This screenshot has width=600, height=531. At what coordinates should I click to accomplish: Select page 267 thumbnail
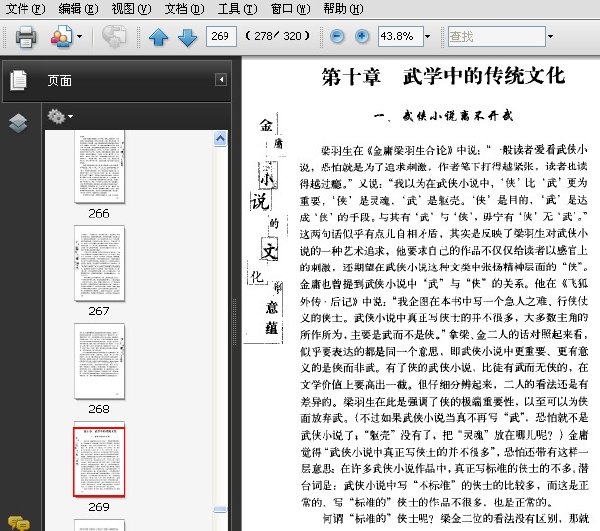click(x=99, y=263)
